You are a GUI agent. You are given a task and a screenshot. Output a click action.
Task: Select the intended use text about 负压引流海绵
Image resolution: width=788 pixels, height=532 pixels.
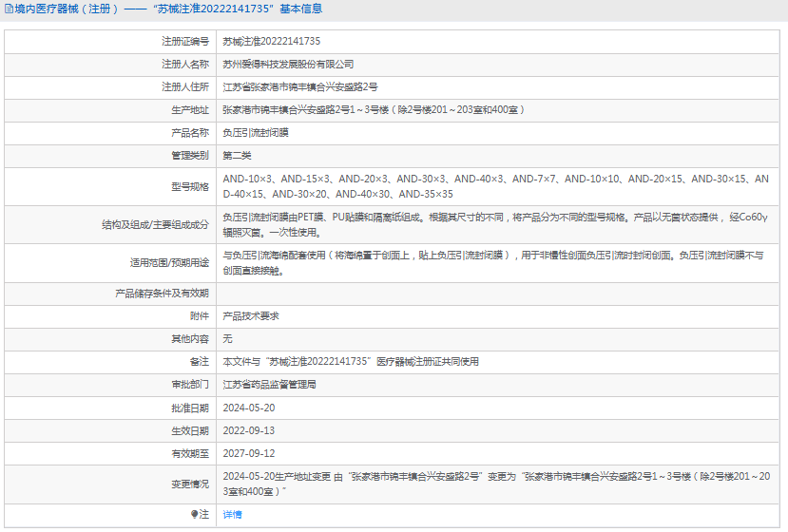click(493, 263)
